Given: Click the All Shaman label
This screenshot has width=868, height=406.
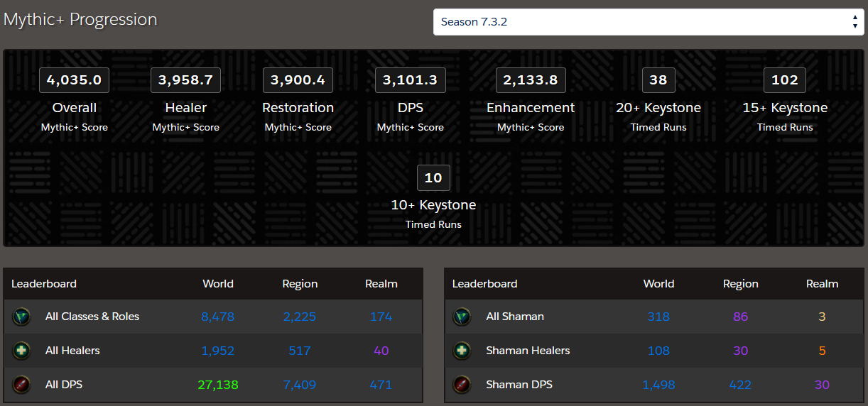Looking at the screenshot, I should 515,317.
